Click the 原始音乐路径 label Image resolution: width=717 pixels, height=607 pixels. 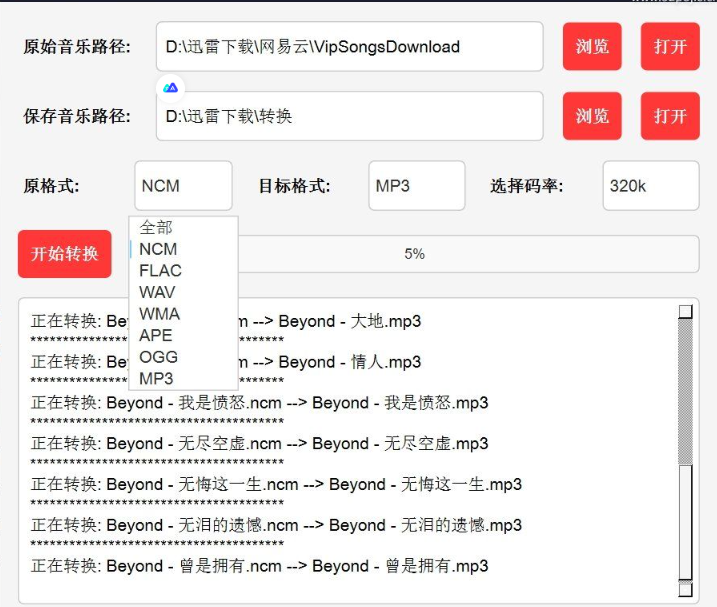[x=77, y=47]
